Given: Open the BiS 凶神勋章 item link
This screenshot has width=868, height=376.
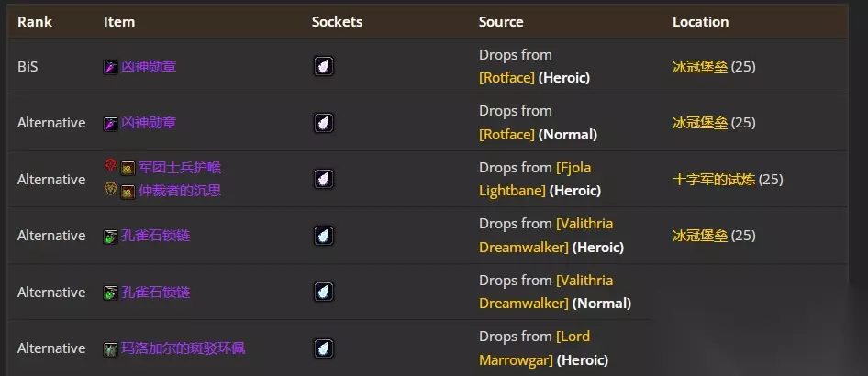Looking at the screenshot, I should (x=149, y=67).
